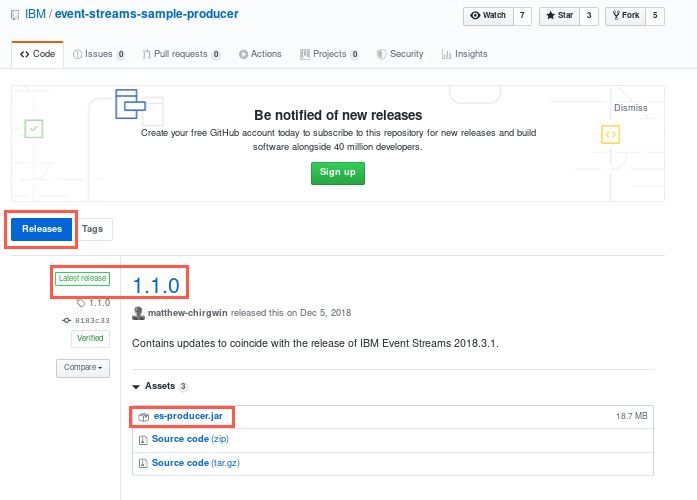The width and height of the screenshot is (697, 500).
Task: Click the Watch button
Action: click(x=488, y=16)
